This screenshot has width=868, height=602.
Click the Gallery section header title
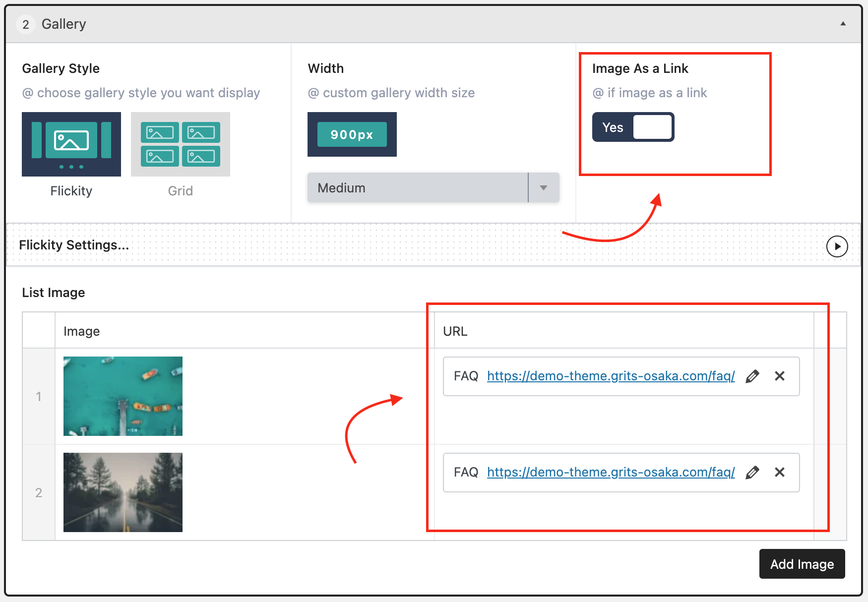63,24
